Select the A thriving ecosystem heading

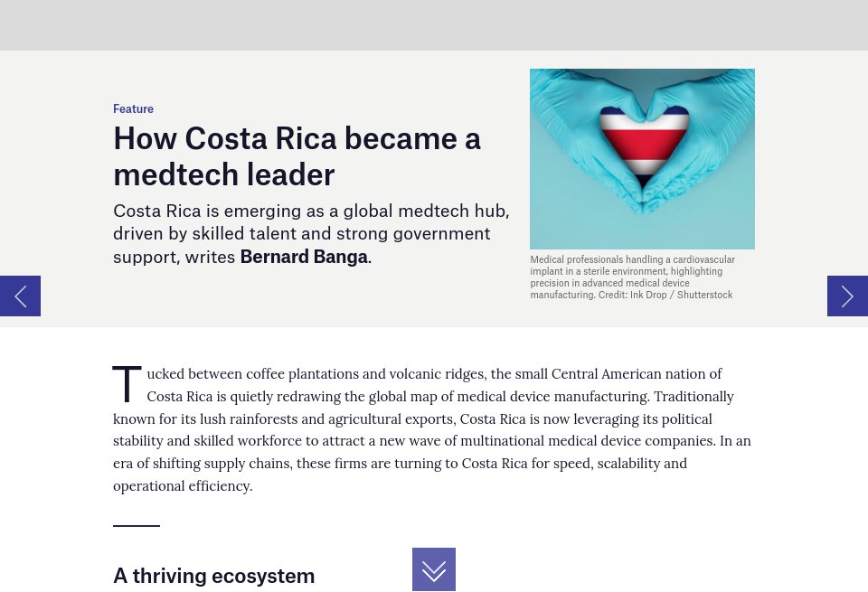coord(213,575)
